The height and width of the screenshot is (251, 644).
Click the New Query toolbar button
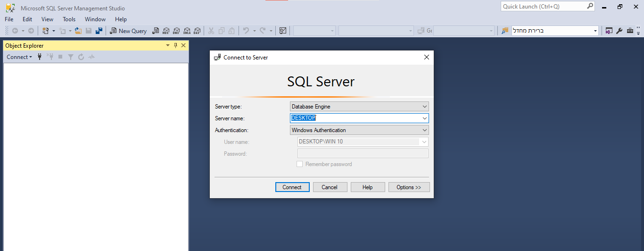pyautogui.click(x=128, y=31)
